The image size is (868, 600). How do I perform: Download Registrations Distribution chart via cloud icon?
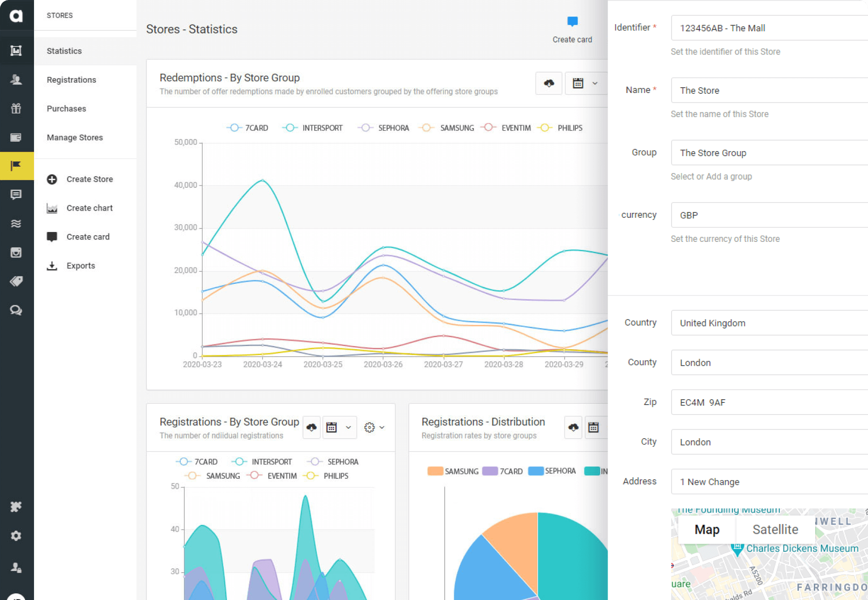[x=573, y=427]
